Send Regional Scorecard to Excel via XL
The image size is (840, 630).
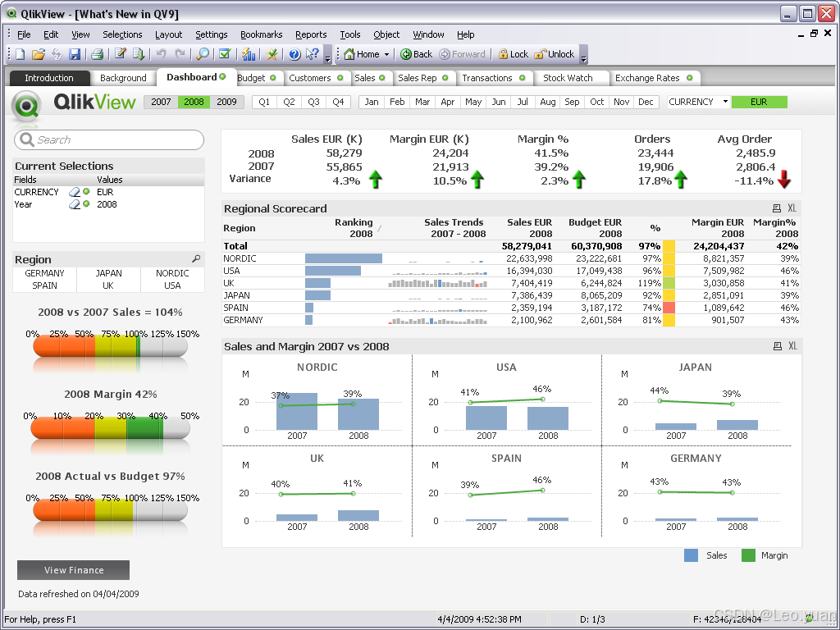[x=792, y=208]
